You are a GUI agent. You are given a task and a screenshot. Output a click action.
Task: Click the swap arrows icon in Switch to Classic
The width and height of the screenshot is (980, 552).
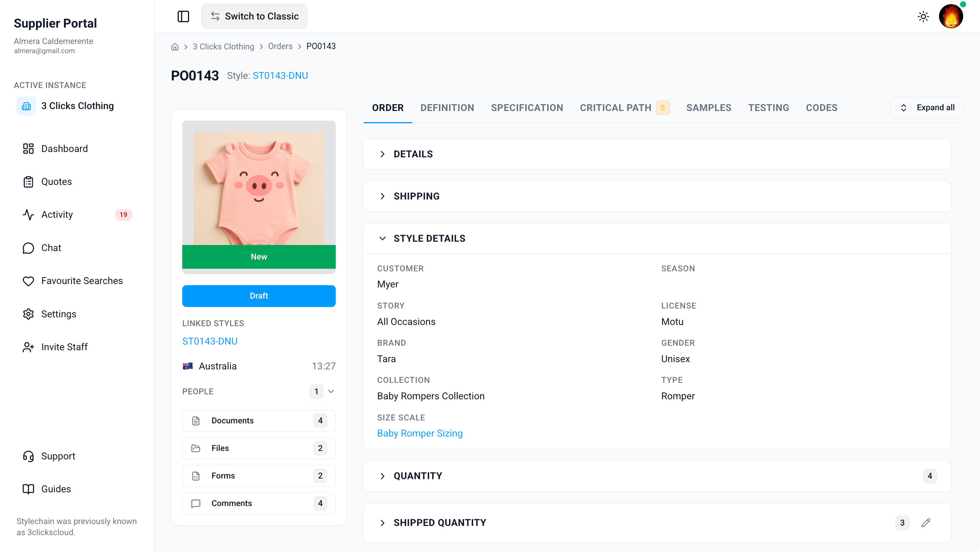click(215, 16)
